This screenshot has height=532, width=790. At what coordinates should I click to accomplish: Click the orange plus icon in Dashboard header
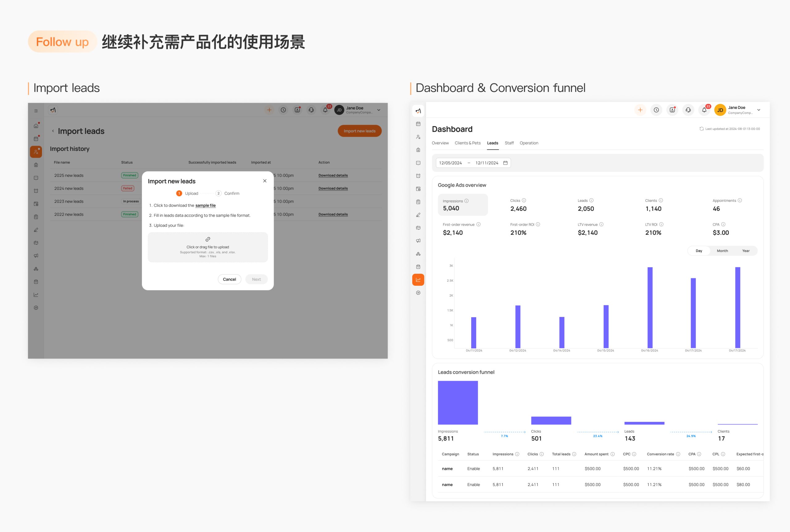coord(640,110)
